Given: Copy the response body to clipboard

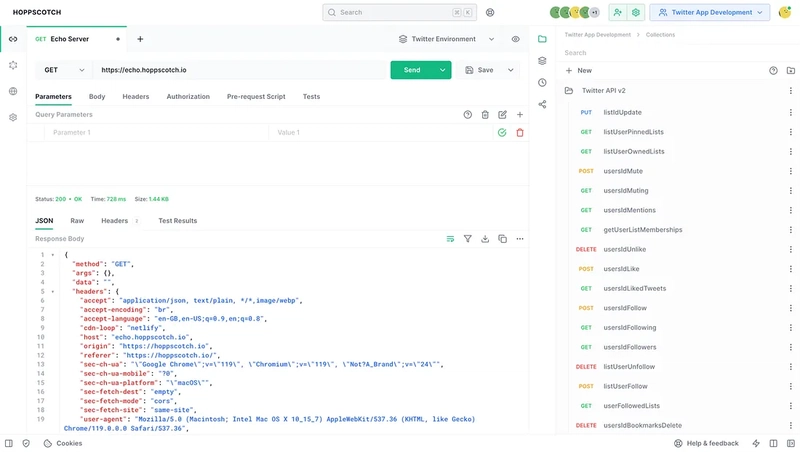Looking at the screenshot, I should click(x=503, y=239).
